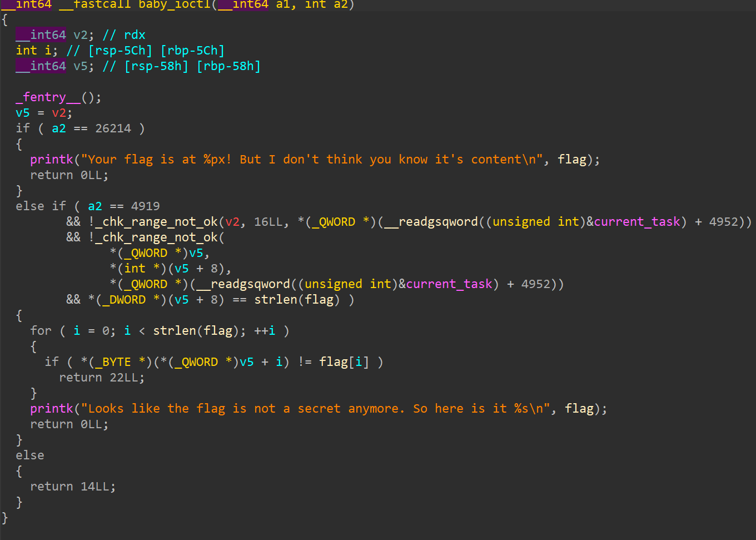The height and width of the screenshot is (540, 756).
Task: Click the lone else keyword
Action: pyautogui.click(x=30, y=455)
